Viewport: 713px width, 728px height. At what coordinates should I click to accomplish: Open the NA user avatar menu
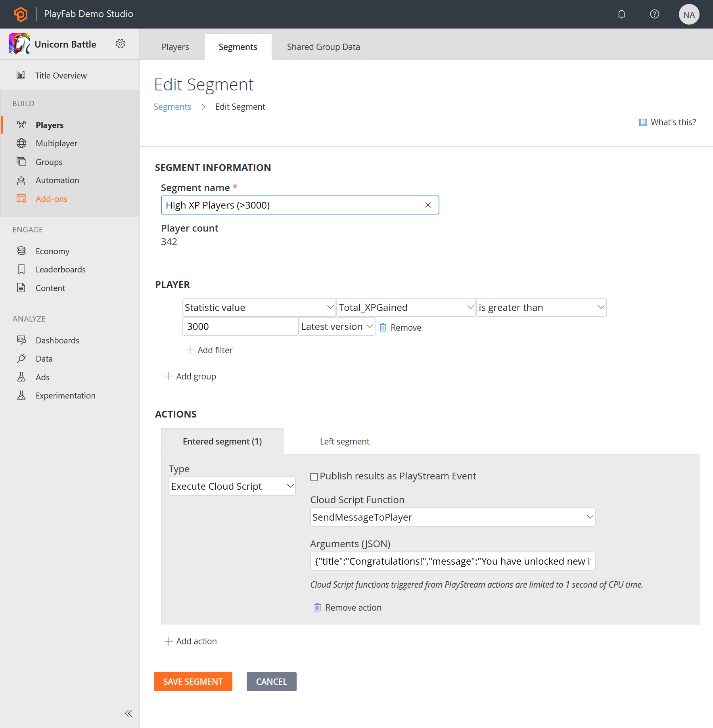coord(689,15)
